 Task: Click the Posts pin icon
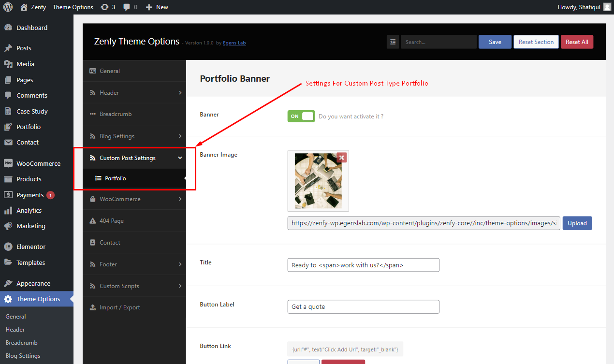tap(8, 48)
